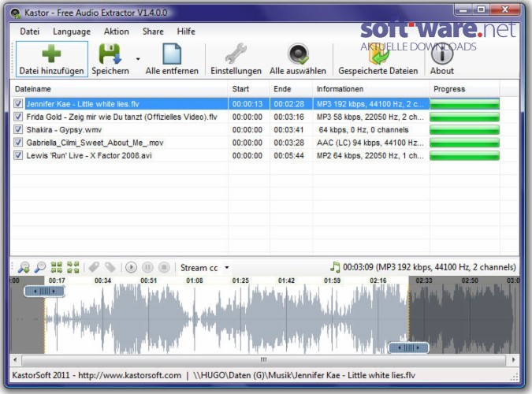Screen dimensions: 532x394
Task: Click the Start column header
Action: click(x=249, y=89)
